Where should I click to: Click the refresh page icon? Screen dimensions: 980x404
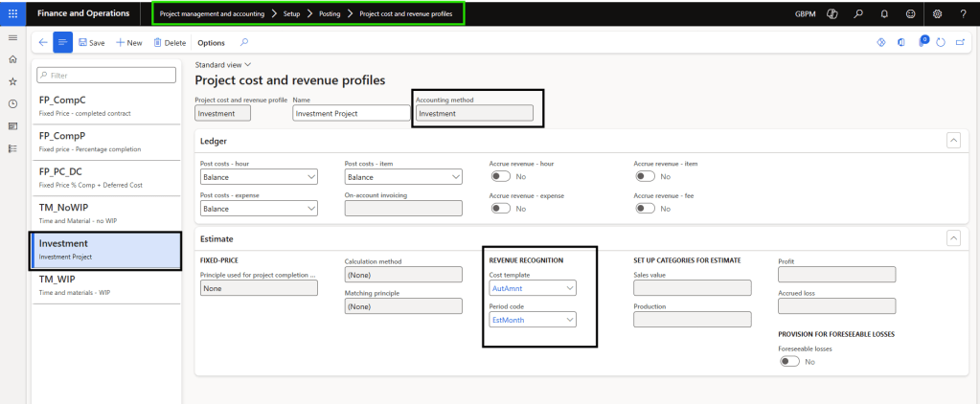941,42
